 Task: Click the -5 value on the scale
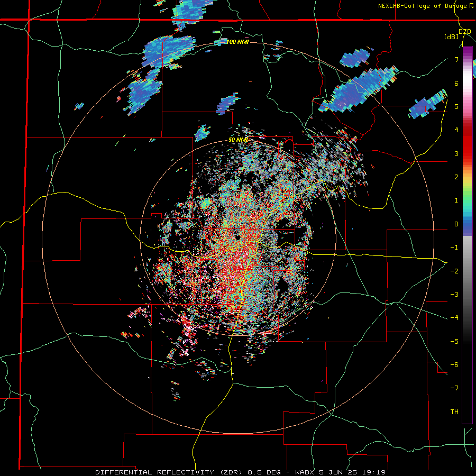454,341
